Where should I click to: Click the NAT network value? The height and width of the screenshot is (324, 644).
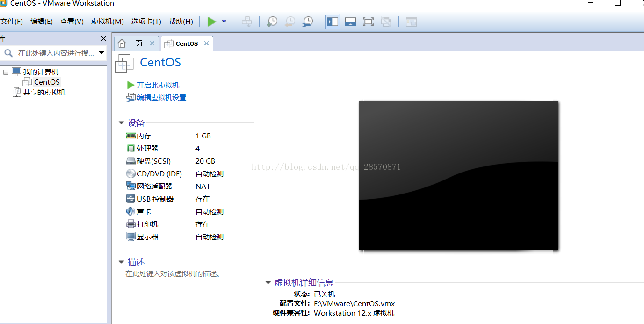pyautogui.click(x=203, y=186)
